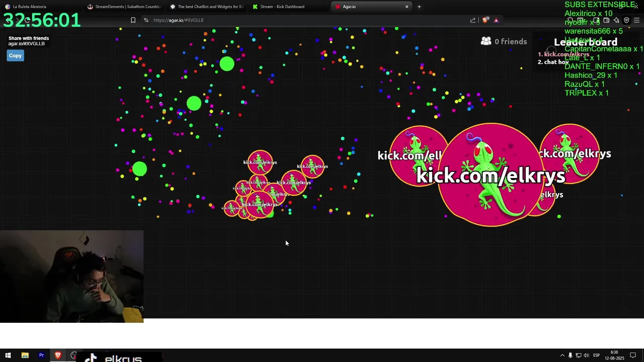The image size is (644, 362).
Task: Open File Explorer from the taskbar
Action: (25, 355)
